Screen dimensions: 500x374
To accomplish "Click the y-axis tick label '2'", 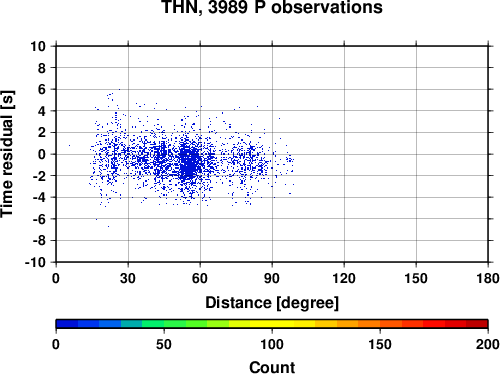I will coord(42,133).
